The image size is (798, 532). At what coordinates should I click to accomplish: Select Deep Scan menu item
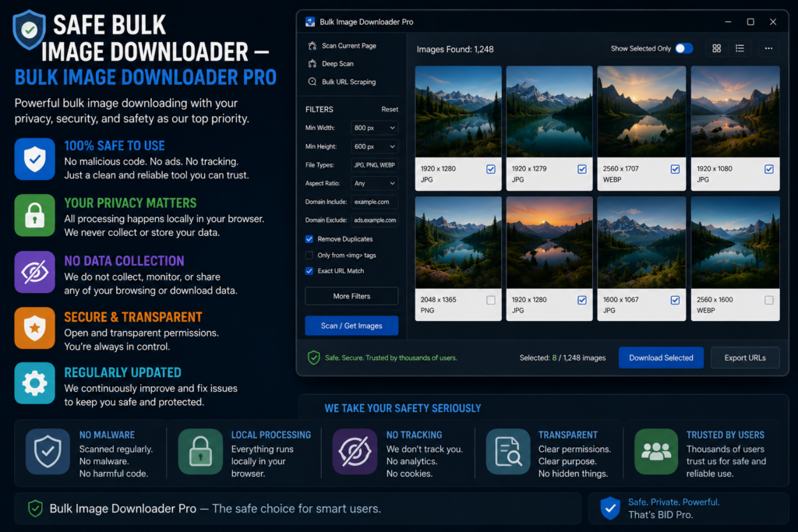point(330,64)
